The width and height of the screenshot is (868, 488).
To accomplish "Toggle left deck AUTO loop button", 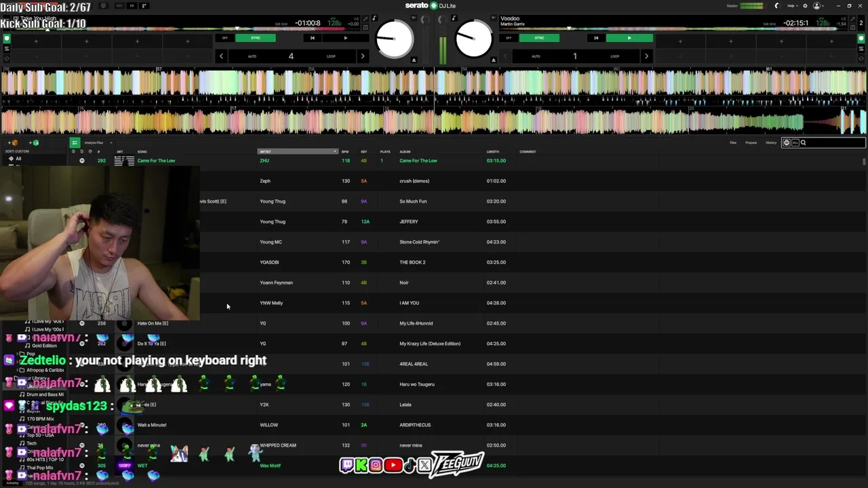I will tap(252, 56).
